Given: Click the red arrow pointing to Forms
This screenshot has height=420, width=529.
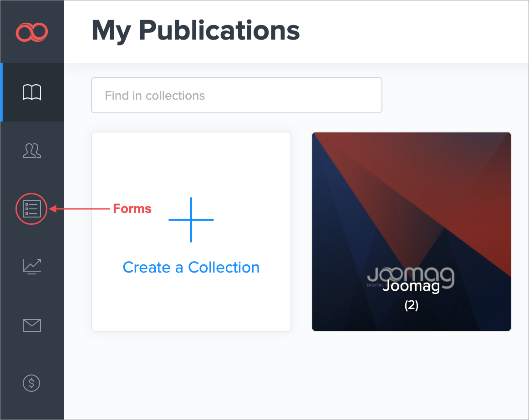Looking at the screenshot, I should (80, 209).
